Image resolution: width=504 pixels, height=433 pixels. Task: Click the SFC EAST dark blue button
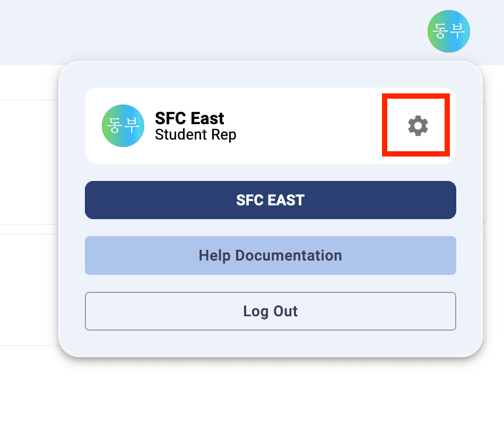click(x=270, y=200)
